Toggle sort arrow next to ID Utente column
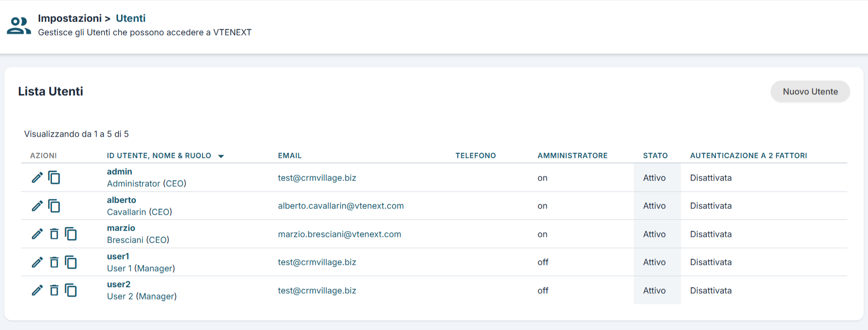 pyautogui.click(x=221, y=156)
